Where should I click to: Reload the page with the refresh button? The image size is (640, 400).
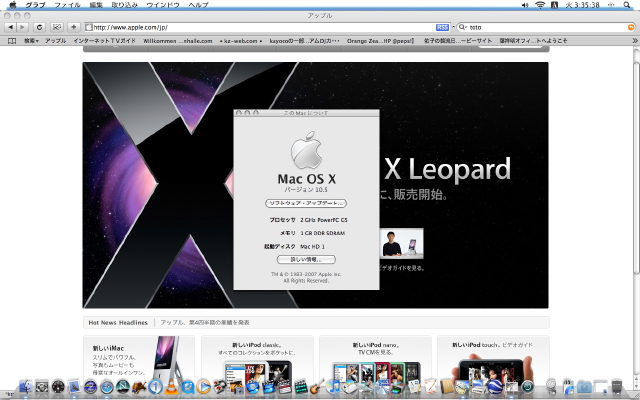pos(39,27)
